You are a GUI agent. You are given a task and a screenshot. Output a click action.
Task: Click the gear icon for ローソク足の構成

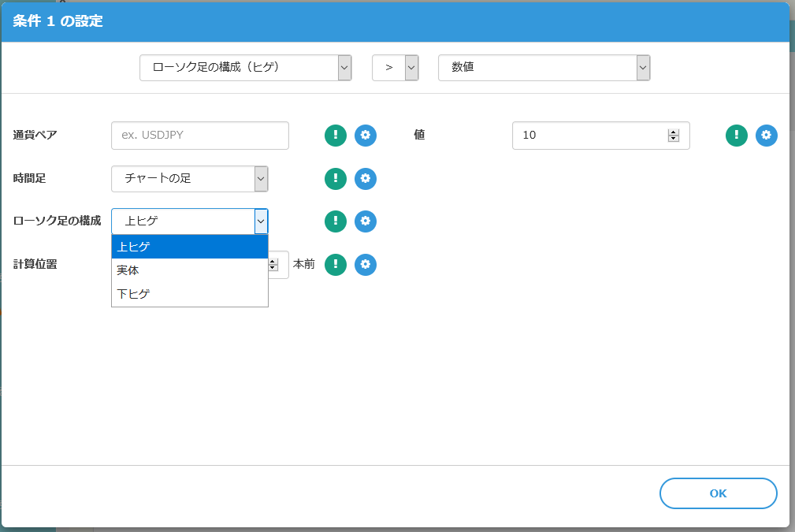pos(366,221)
